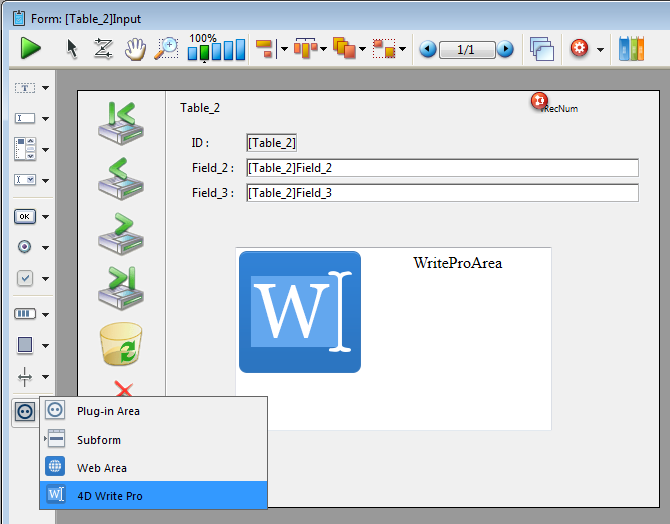670x524 pixels.
Task: Select the 'Field_2 :' label
Action: [213, 168]
